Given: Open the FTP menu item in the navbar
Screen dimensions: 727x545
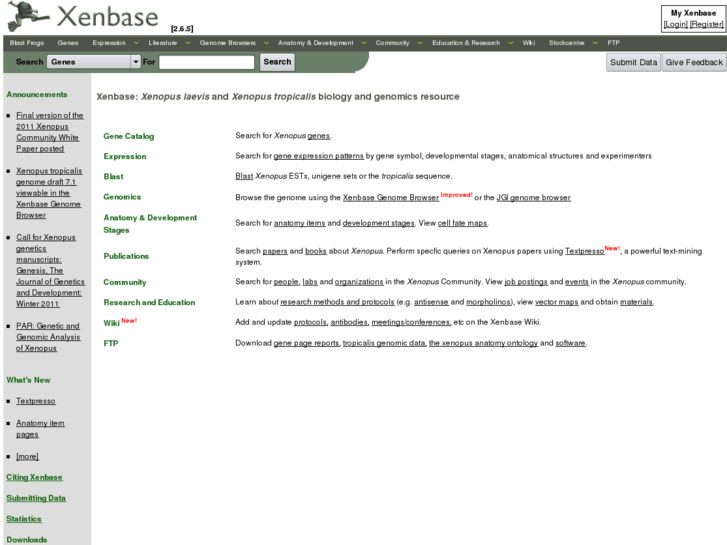Looking at the screenshot, I should pyautogui.click(x=613, y=43).
